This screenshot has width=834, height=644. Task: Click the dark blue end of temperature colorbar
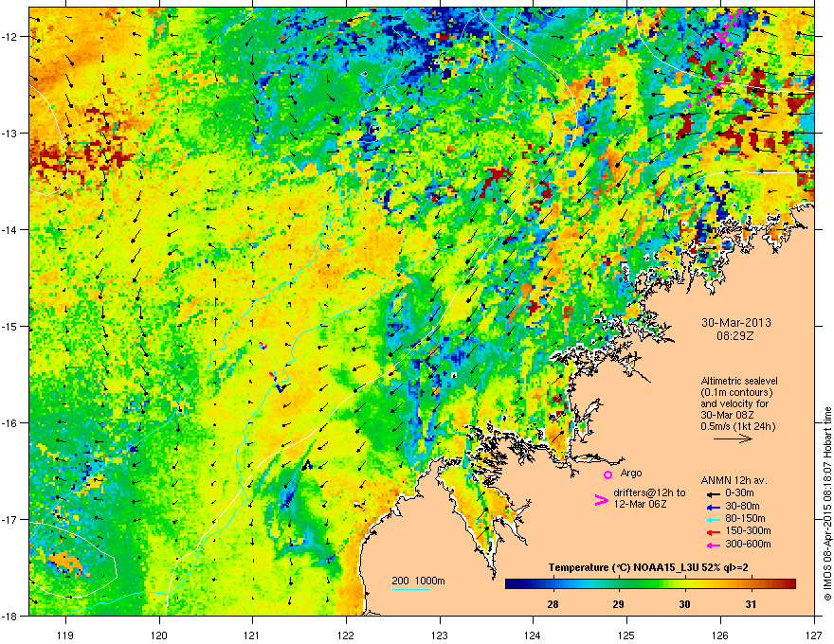pyautogui.click(x=512, y=584)
